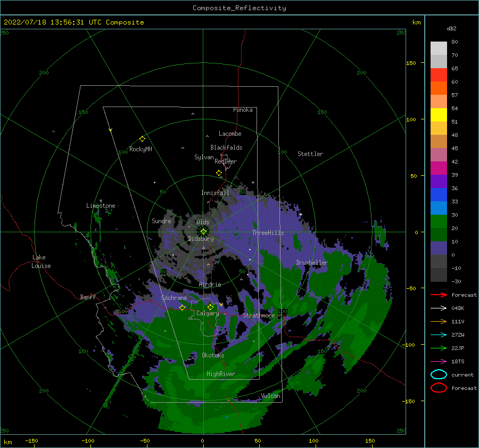Click the Ponoka town label

point(243,110)
